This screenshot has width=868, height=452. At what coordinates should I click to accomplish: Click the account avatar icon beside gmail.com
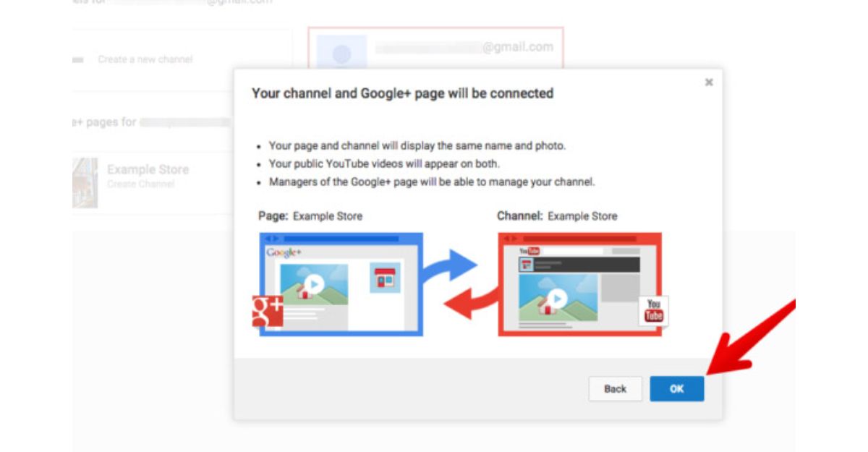coord(342,53)
